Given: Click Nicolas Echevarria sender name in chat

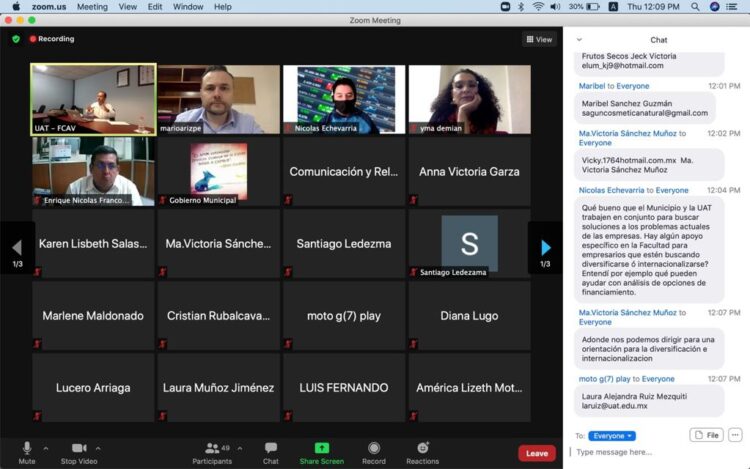Looking at the screenshot, I should pyautogui.click(x=611, y=190).
